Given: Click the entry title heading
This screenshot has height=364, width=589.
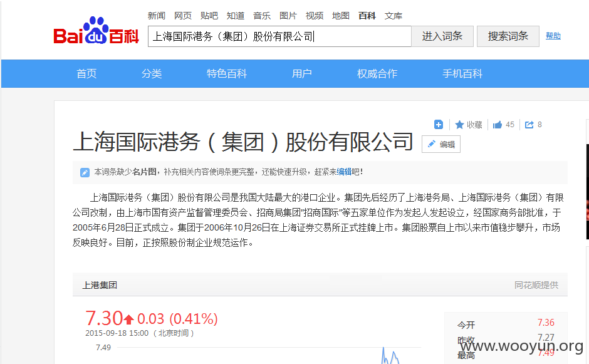Looking at the screenshot, I should click(x=243, y=142).
